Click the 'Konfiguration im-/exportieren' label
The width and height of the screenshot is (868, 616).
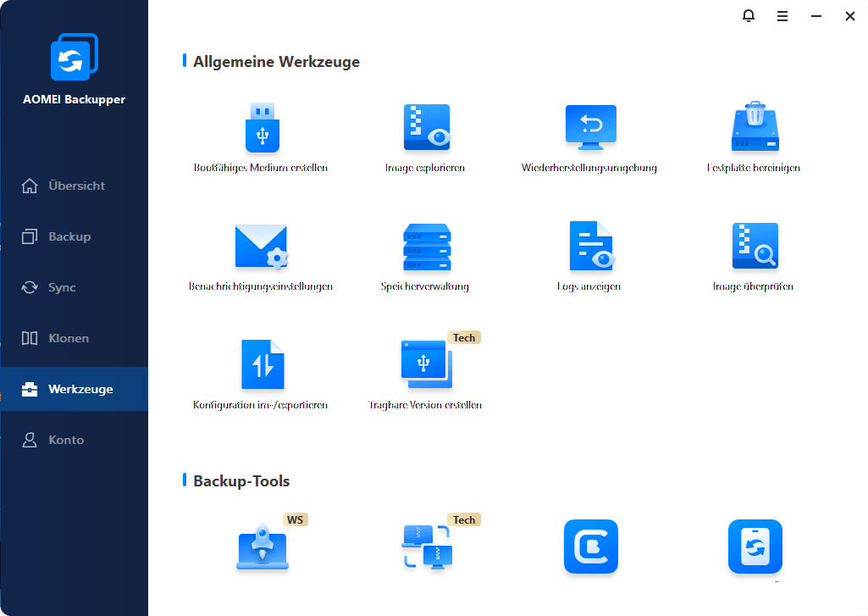pyautogui.click(x=260, y=405)
